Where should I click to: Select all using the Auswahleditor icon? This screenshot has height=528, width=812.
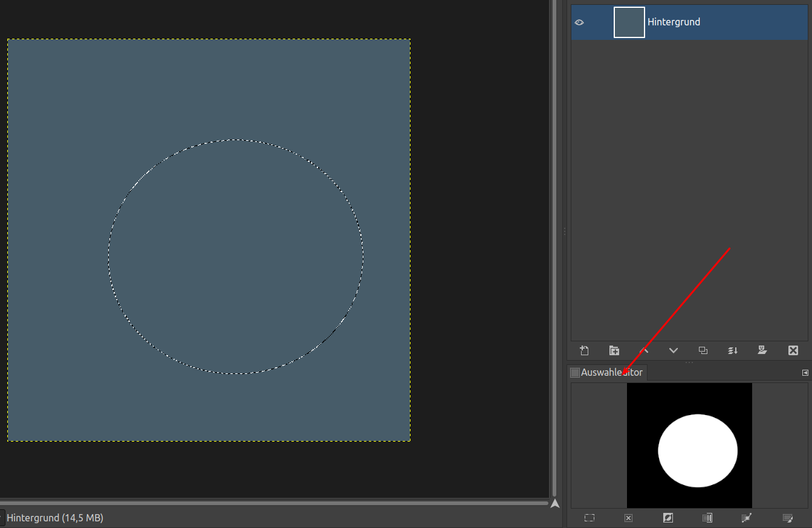(590, 518)
